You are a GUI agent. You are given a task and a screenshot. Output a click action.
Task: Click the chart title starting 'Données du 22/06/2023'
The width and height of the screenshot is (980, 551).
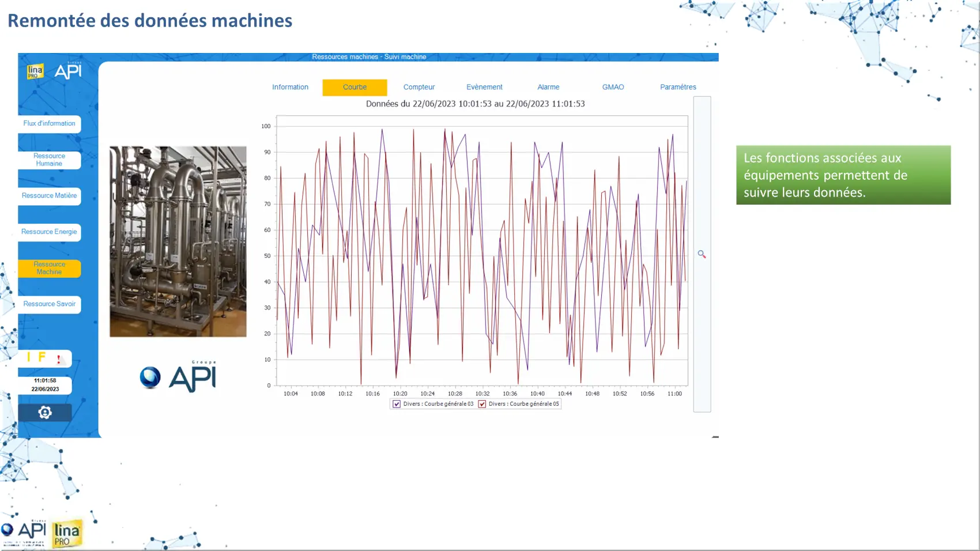(x=476, y=104)
